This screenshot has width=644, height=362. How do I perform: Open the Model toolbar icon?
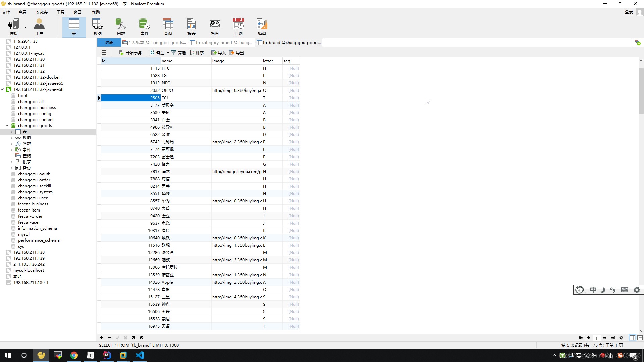pos(262,27)
